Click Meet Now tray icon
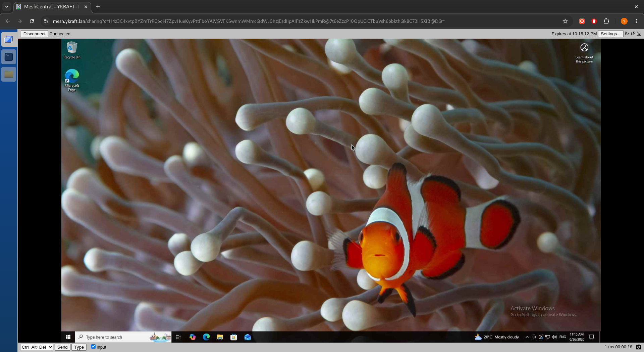 point(534,337)
